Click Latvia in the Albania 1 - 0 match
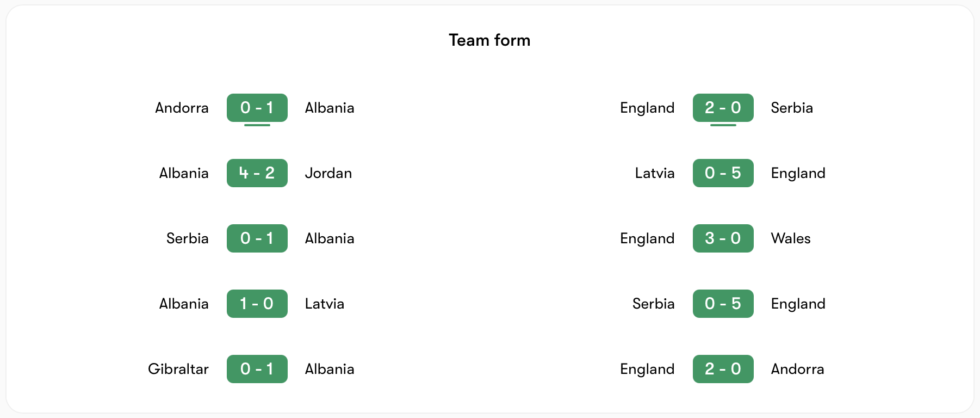 pyautogui.click(x=325, y=304)
